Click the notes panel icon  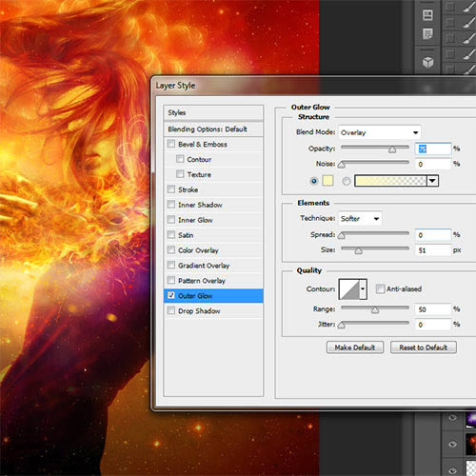tap(427, 33)
